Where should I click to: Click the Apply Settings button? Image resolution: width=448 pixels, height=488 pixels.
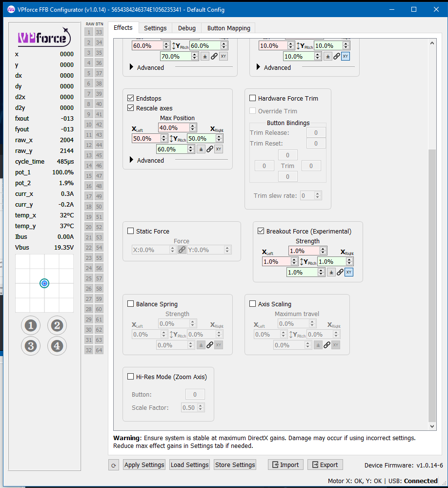point(144,465)
